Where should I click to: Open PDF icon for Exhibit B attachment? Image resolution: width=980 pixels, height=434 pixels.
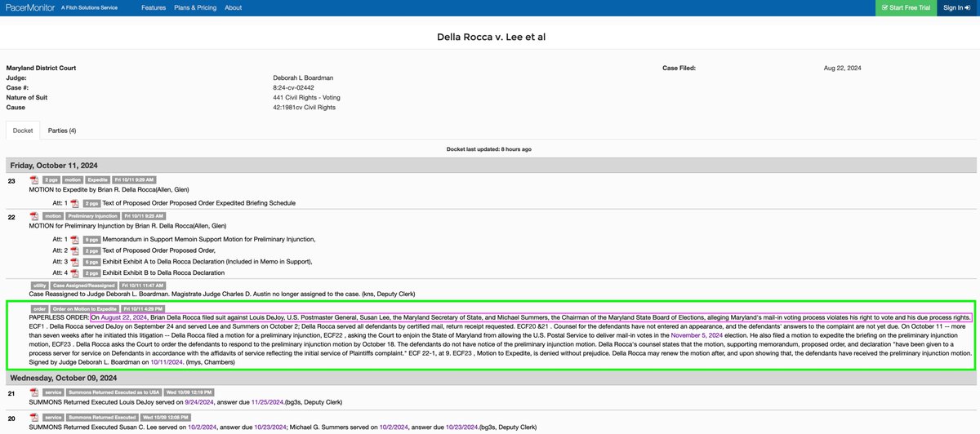click(75, 274)
